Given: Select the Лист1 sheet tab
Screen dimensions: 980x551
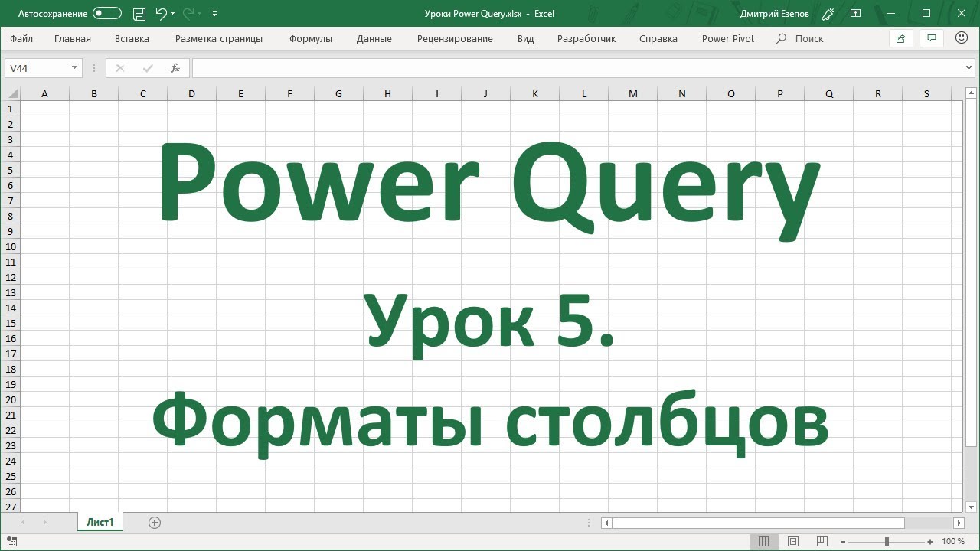Looking at the screenshot, I should pyautogui.click(x=100, y=523).
